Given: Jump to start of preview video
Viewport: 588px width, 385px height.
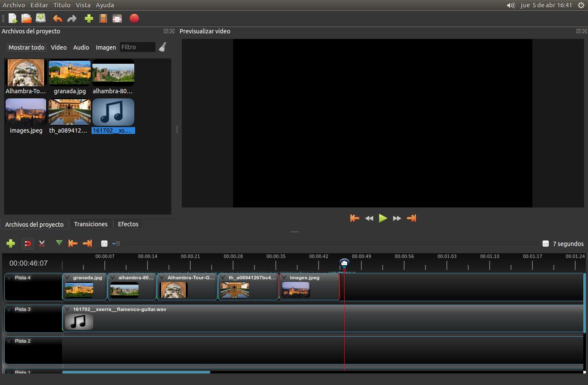Looking at the screenshot, I should click(x=355, y=218).
